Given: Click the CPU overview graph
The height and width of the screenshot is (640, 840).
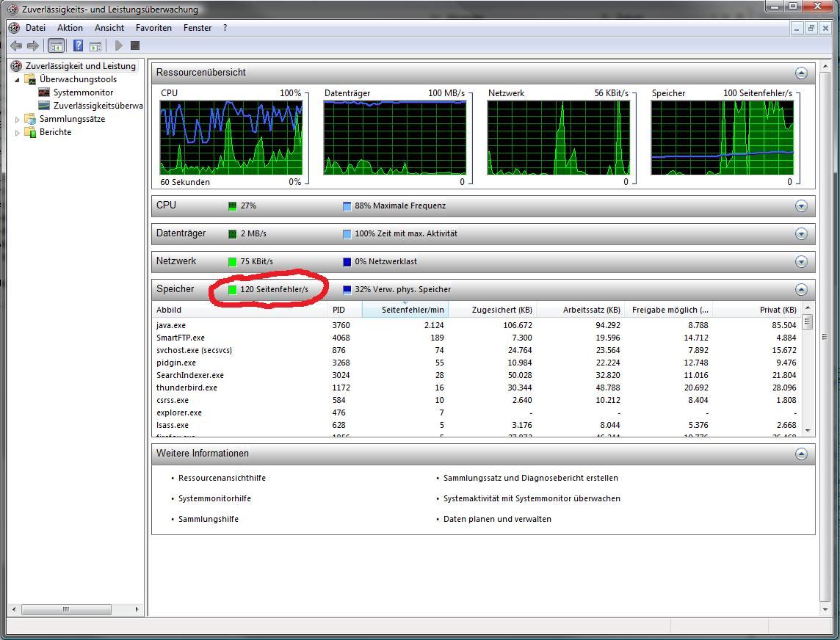Looking at the screenshot, I should (x=231, y=138).
